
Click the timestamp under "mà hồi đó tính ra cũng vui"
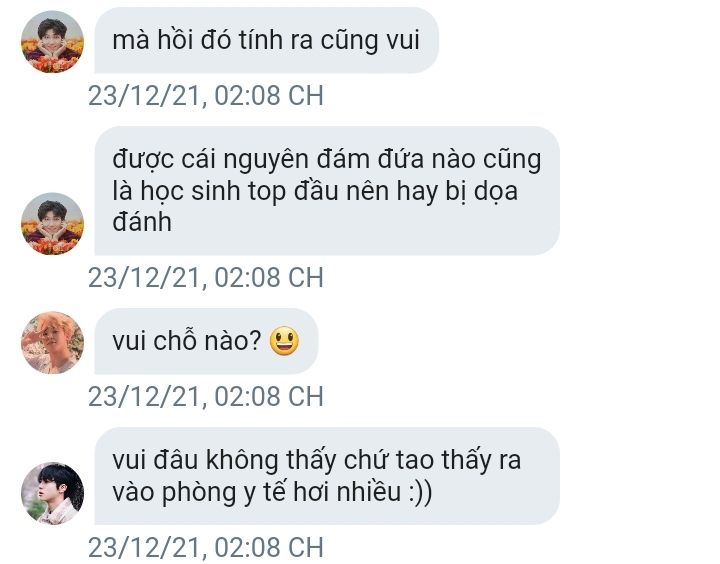206,96
